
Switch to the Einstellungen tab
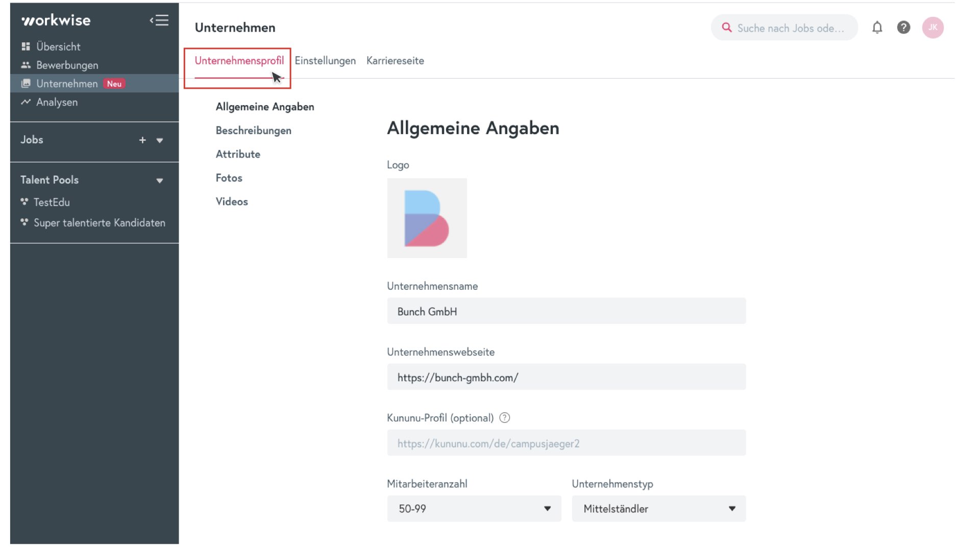pyautogui.click(x=325, y=60)
